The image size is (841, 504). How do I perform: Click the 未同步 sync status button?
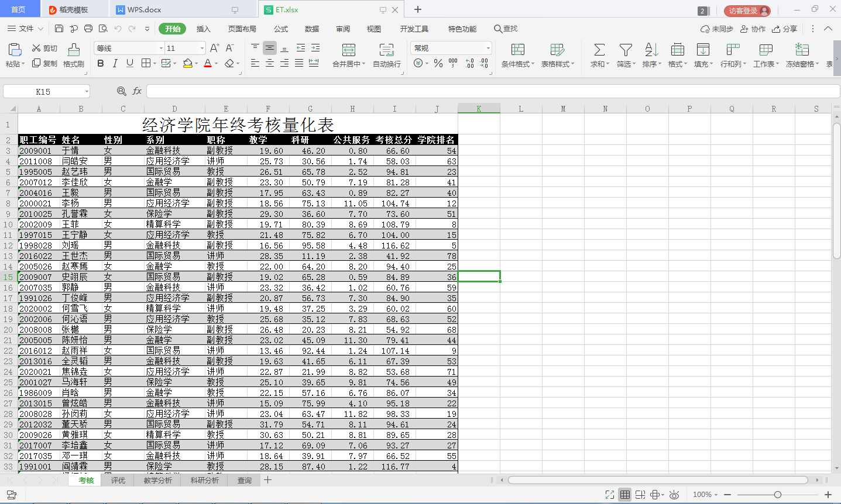[x=717, y=29]
